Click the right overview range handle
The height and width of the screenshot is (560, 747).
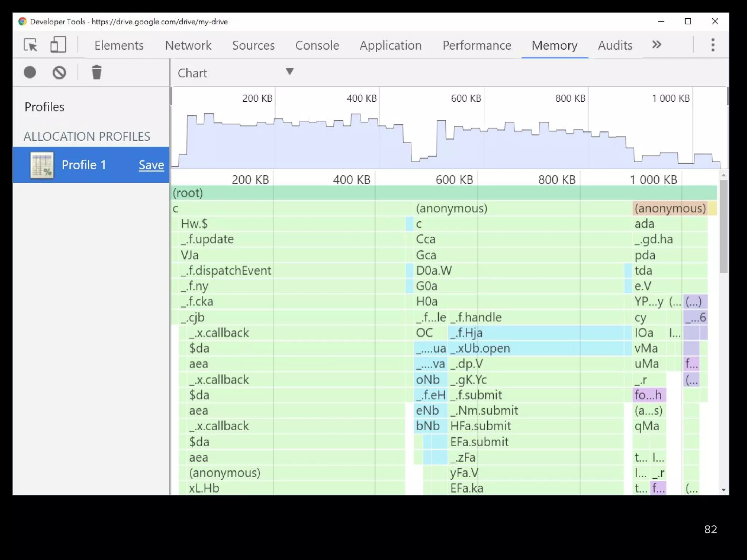coord(727,97)
